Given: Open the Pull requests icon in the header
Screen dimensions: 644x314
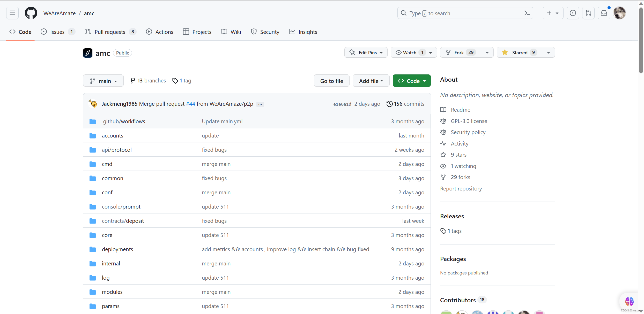Looking at the screenshot, I should coord(588,13).
